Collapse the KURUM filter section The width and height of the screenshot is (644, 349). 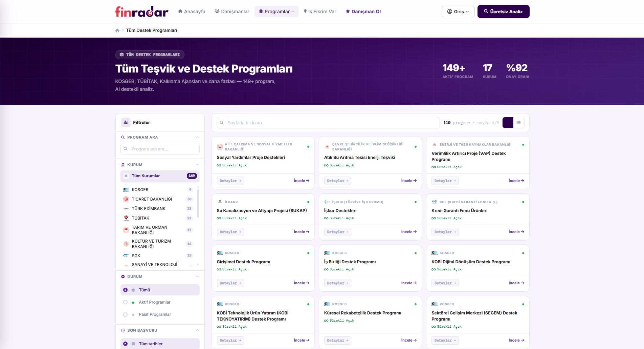tap(198, 165)
